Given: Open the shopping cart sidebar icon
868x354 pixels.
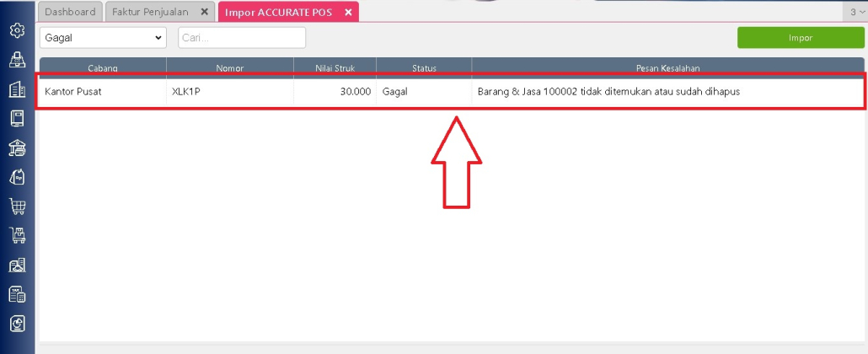Looking at the screenshot, I should (x=17, y=206).
